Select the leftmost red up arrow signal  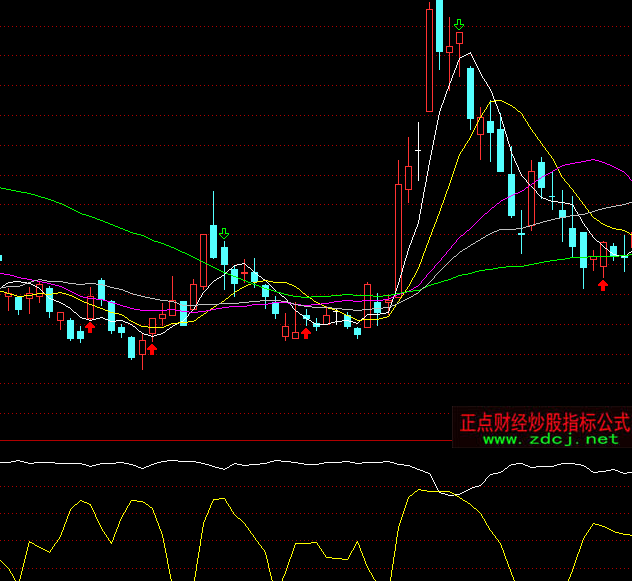[90, 327]
